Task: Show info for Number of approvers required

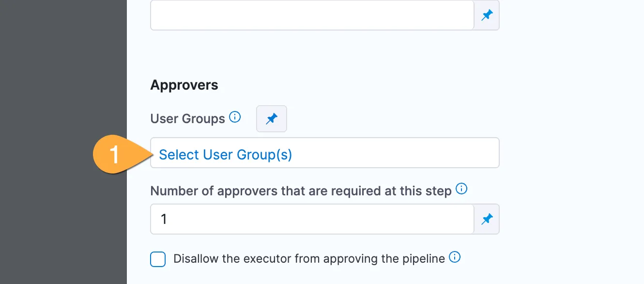Action: (462, 189)
